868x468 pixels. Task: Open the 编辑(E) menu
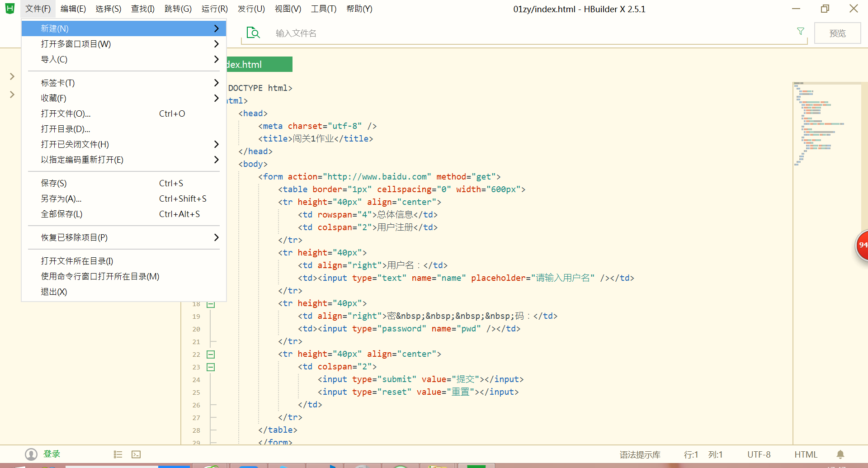(x=73, y=9)
